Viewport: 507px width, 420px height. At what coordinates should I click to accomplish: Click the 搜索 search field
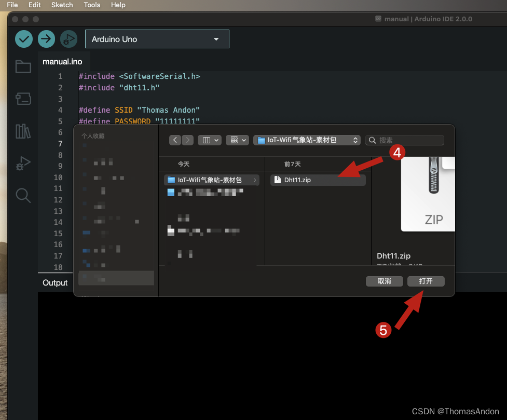tap(405, 140)
